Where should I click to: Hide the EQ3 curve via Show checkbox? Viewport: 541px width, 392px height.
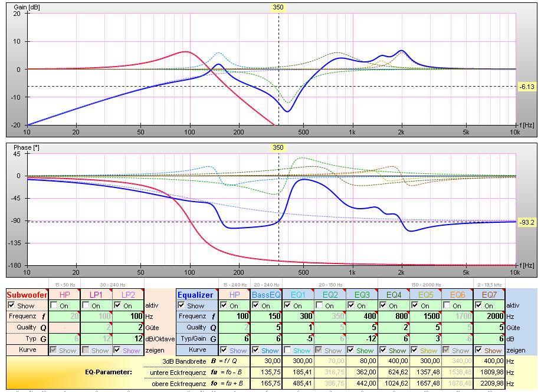tap(352, 350)
